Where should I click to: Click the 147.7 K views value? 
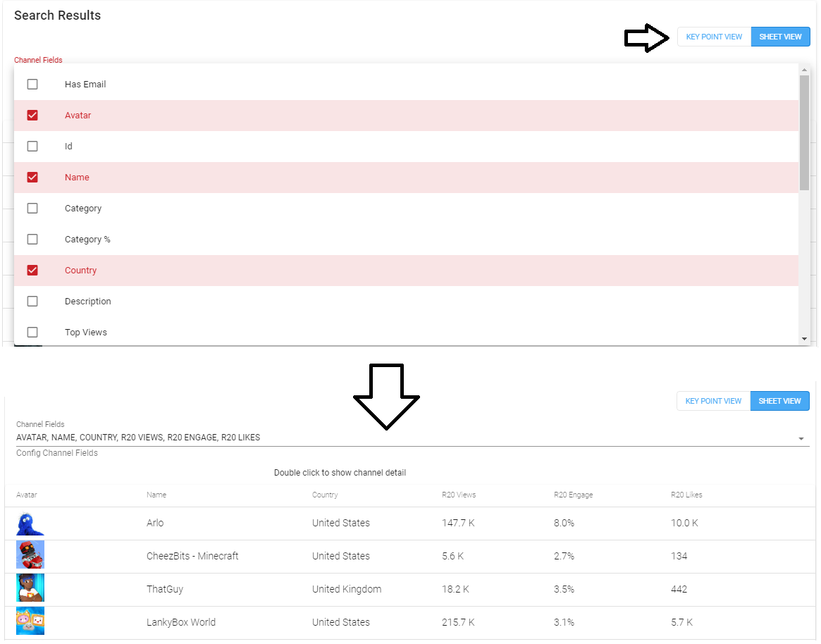(458, 523)
